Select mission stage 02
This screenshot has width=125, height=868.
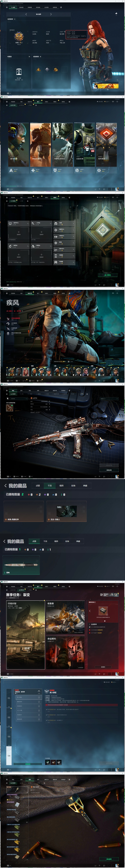[9, 717]
